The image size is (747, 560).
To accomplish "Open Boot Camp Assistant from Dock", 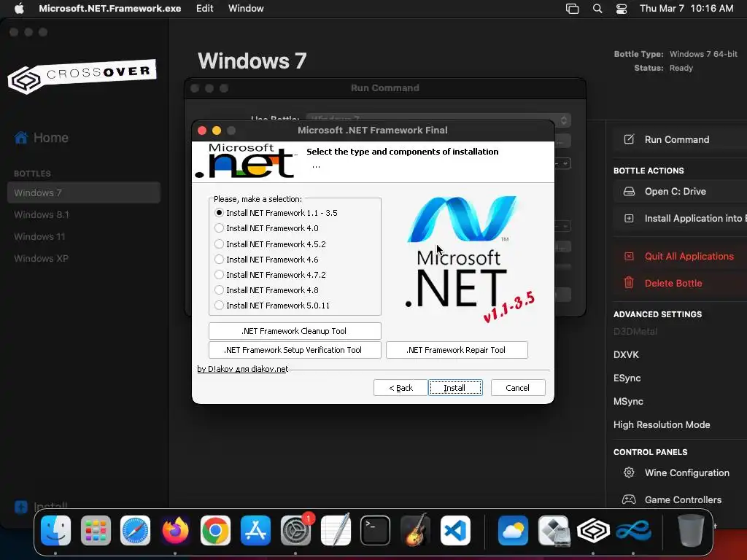I will (554, 531).
